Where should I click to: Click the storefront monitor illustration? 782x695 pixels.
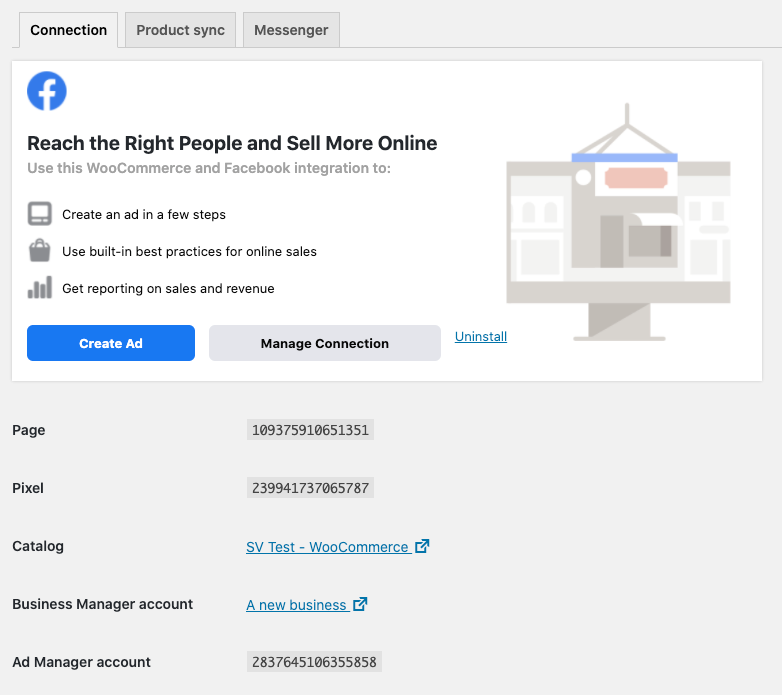[x=618, y=222]
